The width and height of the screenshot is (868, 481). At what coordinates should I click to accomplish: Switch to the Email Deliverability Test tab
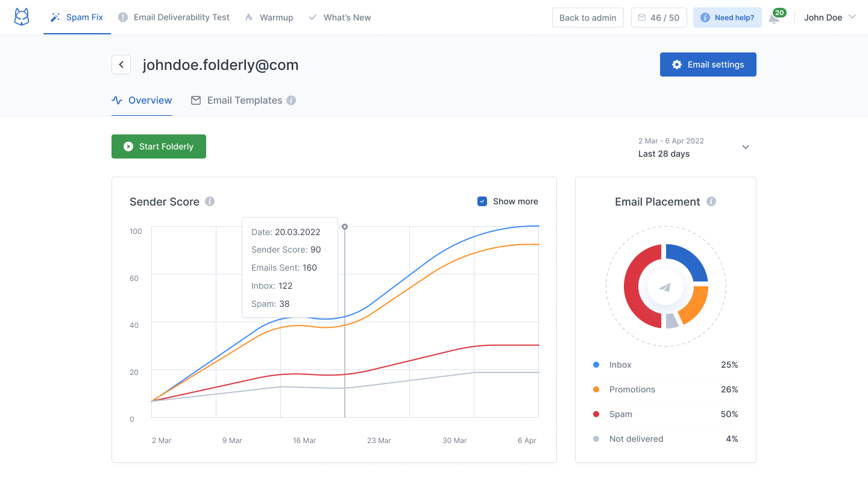pyautogui.click(x=174, y=17)
